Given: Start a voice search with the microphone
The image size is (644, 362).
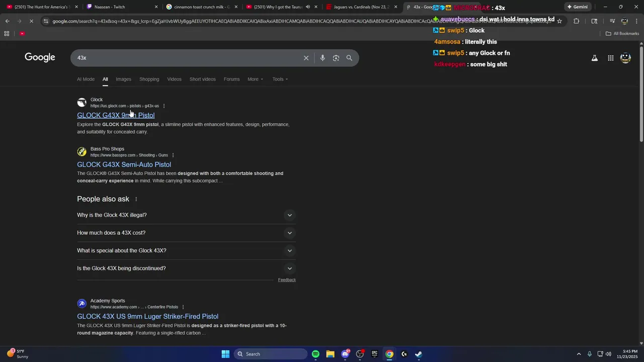Looking at the screenshot, I should tap(323, 58).
